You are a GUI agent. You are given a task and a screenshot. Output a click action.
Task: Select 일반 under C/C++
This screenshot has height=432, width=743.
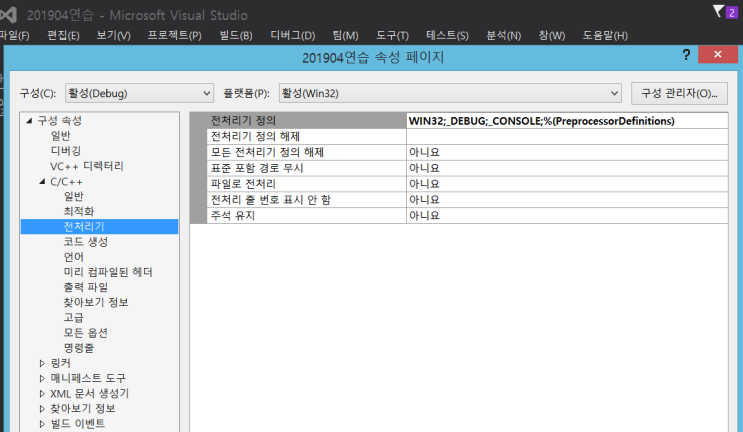[73, 197]
